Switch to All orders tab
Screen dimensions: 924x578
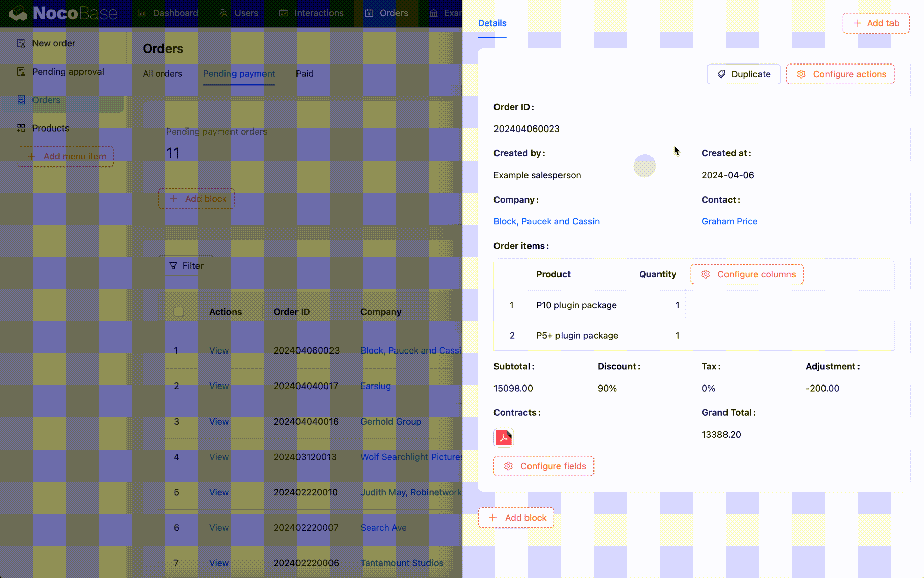tap(162, 74)
